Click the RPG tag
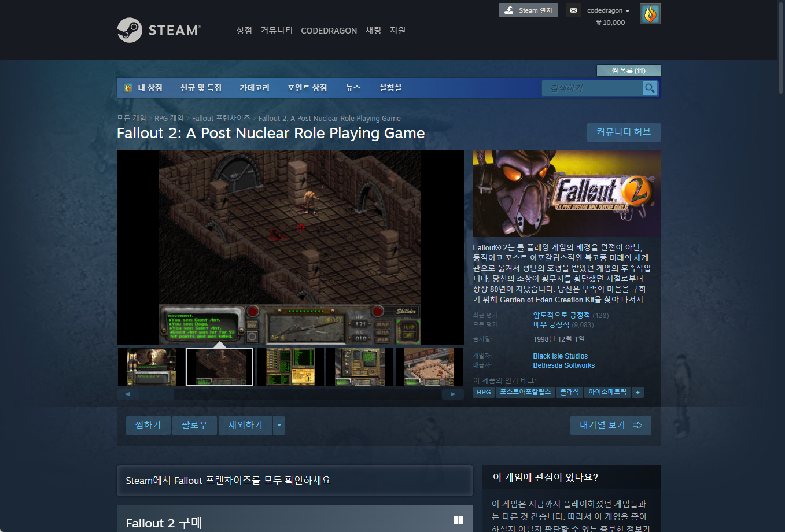 [x=484, y=392]
